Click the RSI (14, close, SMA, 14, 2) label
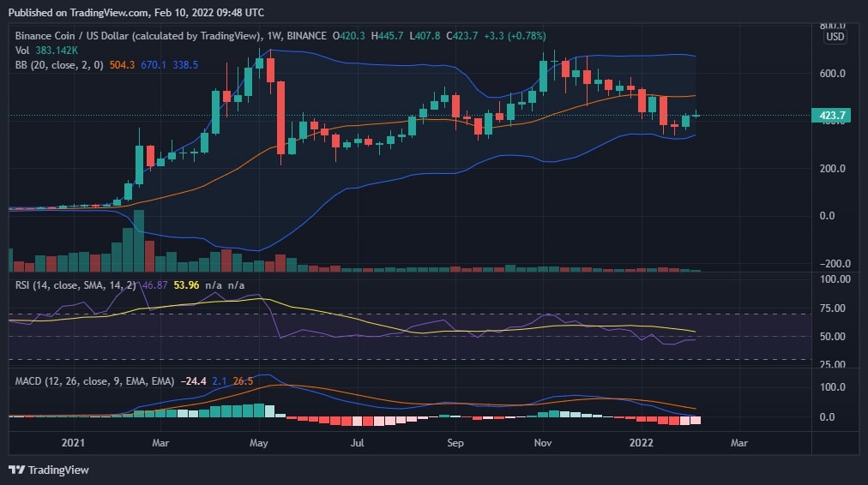 click(x=75, y=285)
